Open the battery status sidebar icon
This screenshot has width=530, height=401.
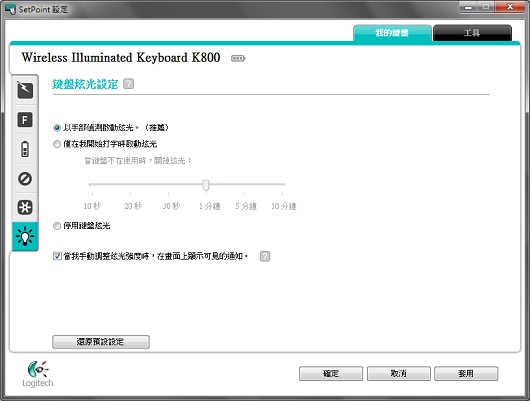click(x=25, y=149)
